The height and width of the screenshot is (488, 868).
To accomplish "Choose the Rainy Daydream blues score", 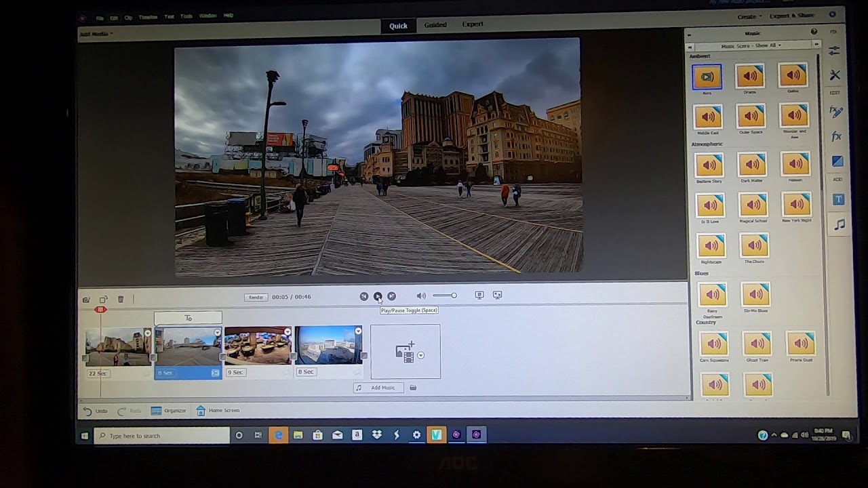I will [712, 295].
